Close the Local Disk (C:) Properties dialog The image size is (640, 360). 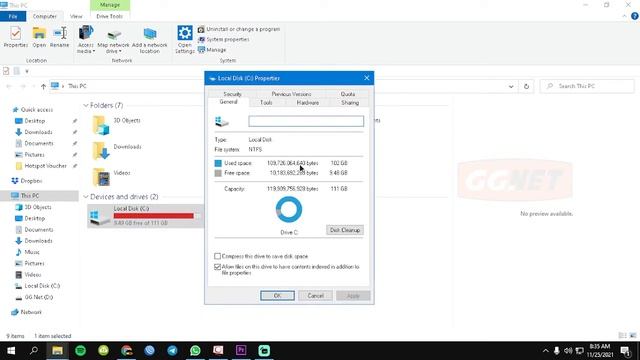367,78
